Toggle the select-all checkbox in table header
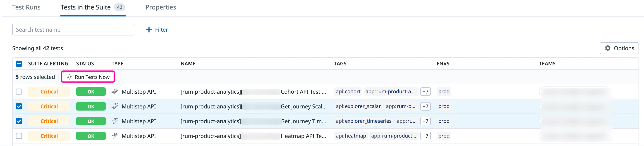 click(x=19, y=64)
